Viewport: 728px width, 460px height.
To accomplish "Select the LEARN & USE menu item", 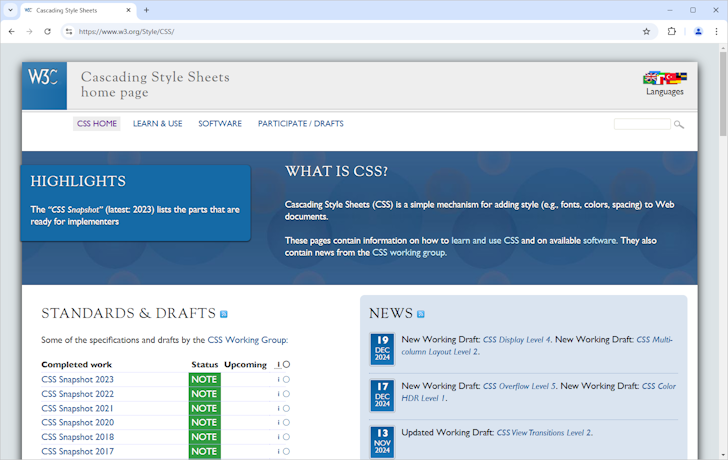I will pos(157,124).
